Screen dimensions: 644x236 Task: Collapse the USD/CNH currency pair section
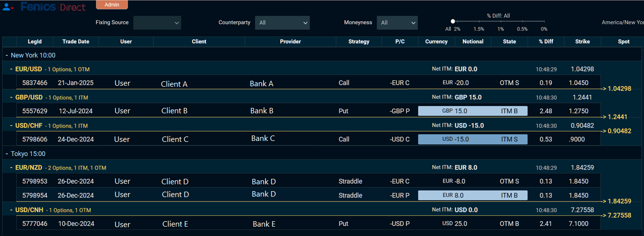[x=11, y=210]
